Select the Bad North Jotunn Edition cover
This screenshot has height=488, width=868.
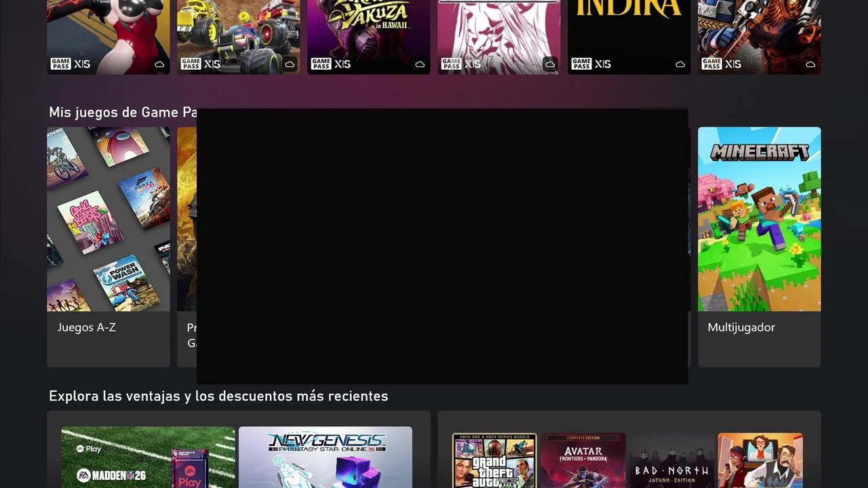coord(672,461)
